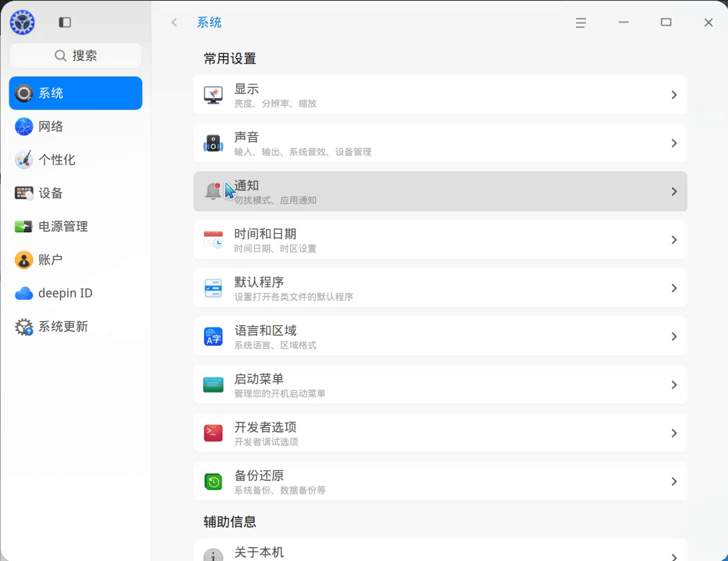
Task: Click the 通知 bell icon
Action: [213, 191]
